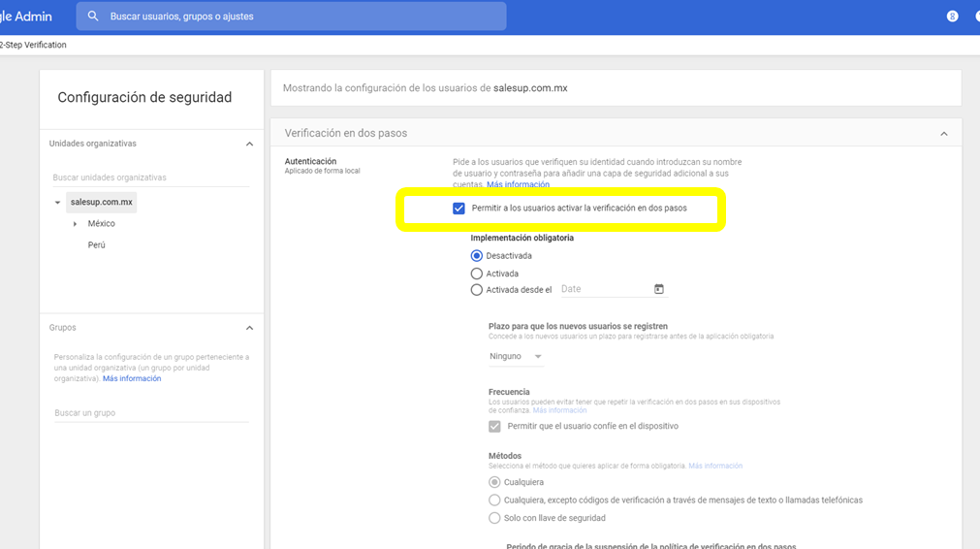Screen dimensions: 980x549
Task: Open Más información link under Autenticación
Action: click(x=519, y=184)
